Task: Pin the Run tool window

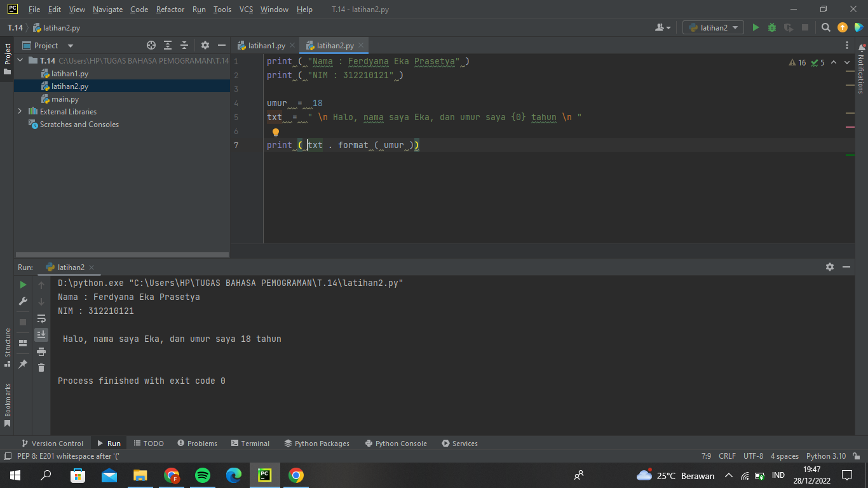Action: pos(22,364)
